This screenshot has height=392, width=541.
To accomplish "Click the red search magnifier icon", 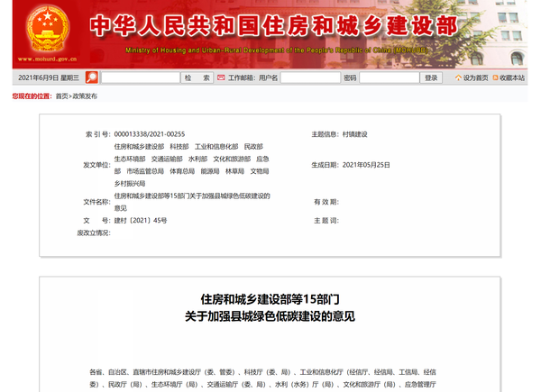I will 93,78.
